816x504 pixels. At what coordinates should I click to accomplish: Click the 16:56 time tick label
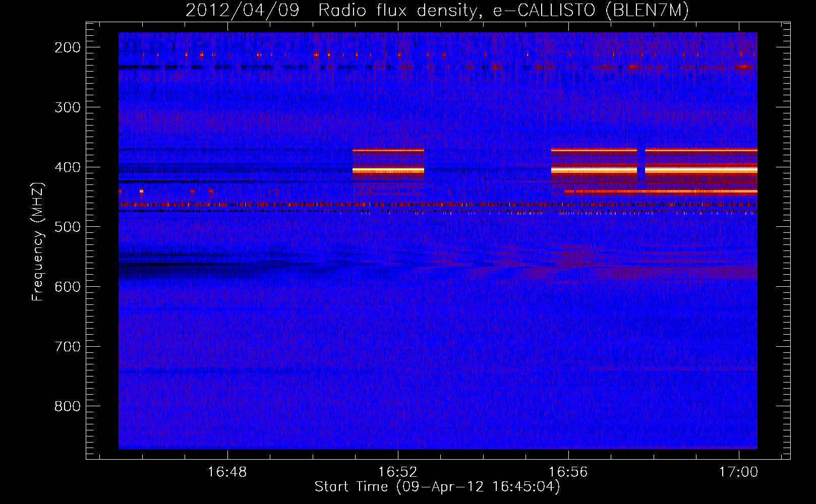click(568, 472)
